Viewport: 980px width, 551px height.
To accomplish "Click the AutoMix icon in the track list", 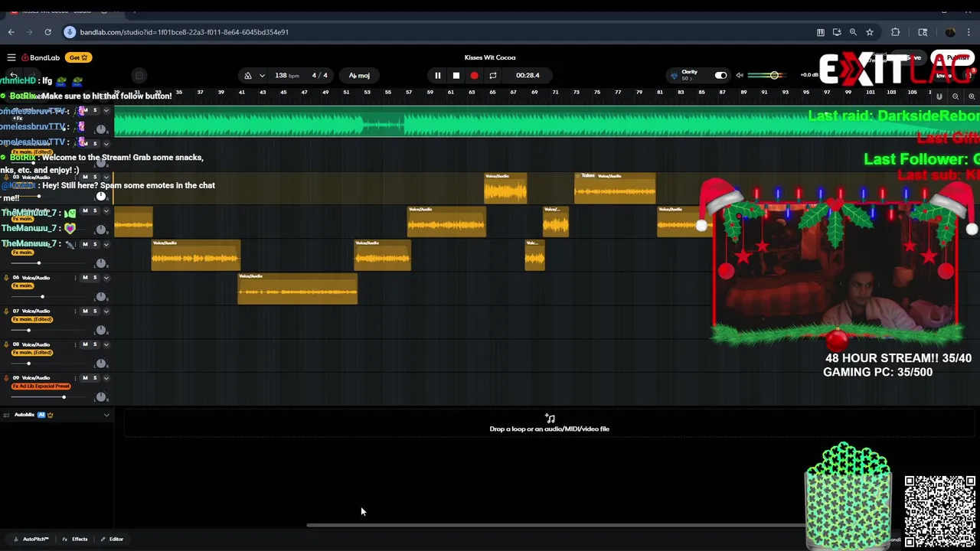I will [6, 415].
